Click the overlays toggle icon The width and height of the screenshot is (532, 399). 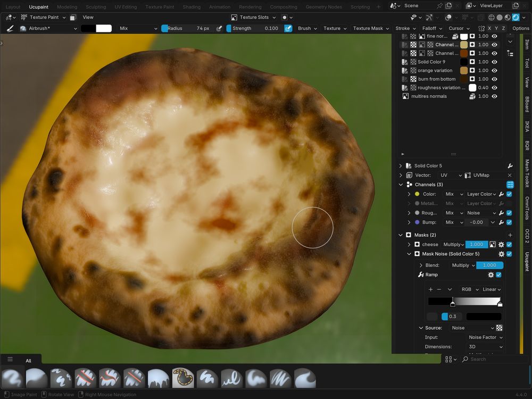(x=448, y=18)
